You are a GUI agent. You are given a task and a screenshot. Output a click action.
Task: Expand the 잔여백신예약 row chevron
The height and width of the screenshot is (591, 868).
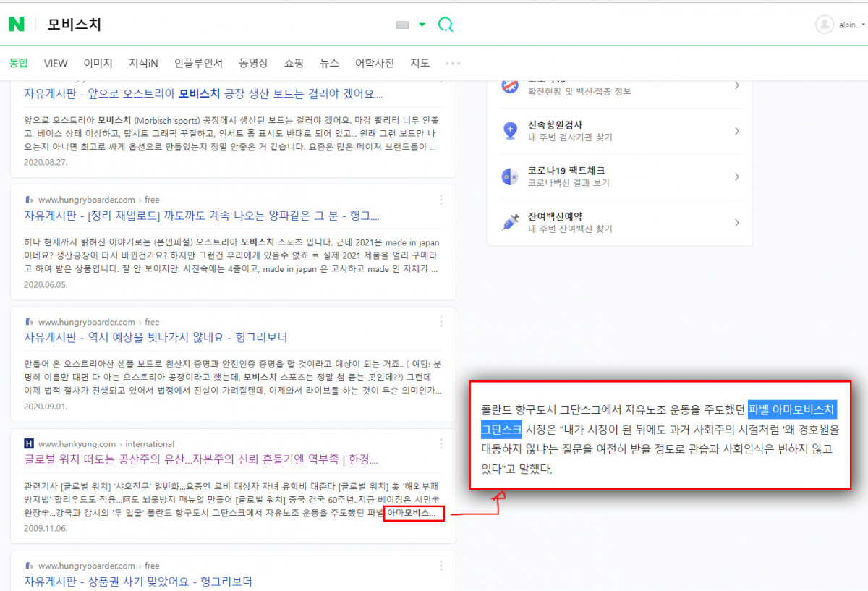tap(737, 222)
